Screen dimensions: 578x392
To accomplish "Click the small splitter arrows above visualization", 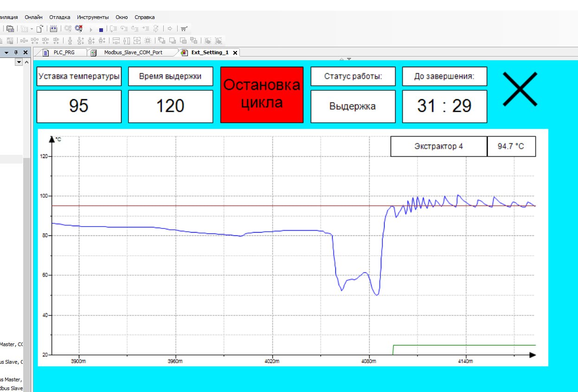I will pyautogui.click(x=346, y=59).
